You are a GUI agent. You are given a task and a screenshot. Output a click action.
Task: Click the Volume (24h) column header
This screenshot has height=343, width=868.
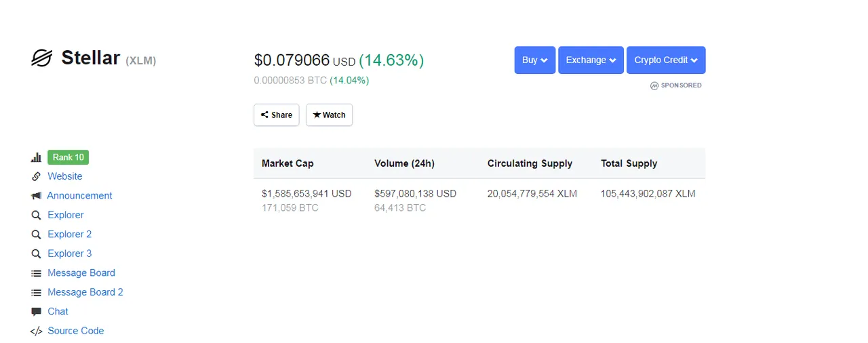pyautogui.click(x=404, y=163)
